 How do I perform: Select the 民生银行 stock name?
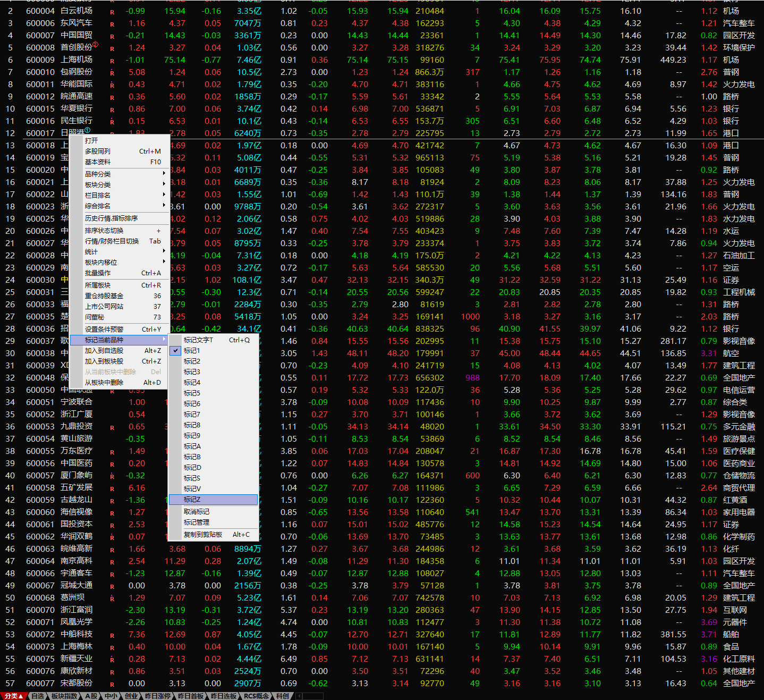77,121
